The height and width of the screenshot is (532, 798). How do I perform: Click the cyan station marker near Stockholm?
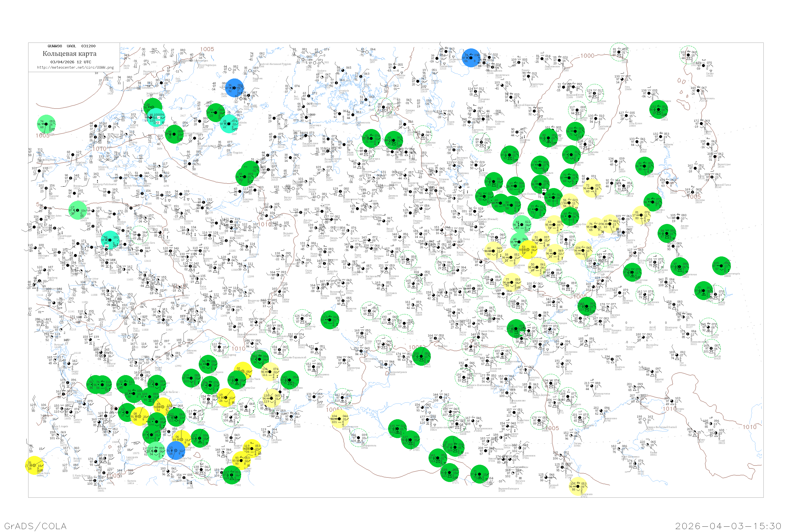tap(229, 124)
